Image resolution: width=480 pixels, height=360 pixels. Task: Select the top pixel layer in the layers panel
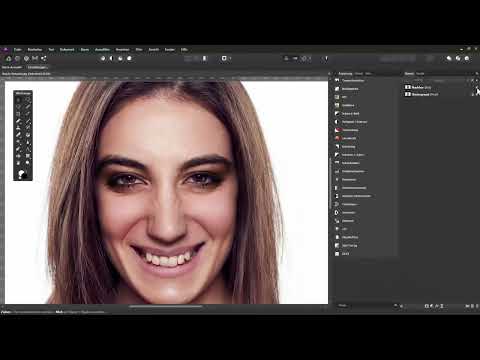click(x=439, y=87)
